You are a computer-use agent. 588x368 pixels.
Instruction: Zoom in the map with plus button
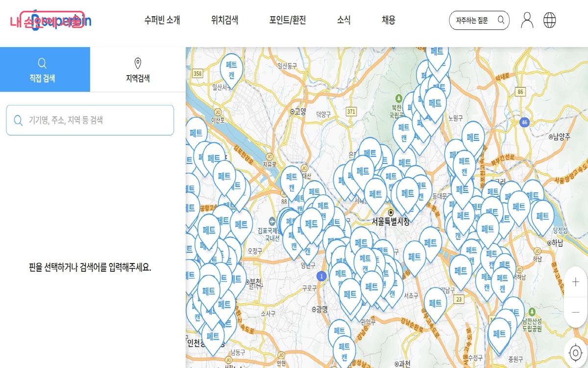pyautogui.click(x=575, y=282)
